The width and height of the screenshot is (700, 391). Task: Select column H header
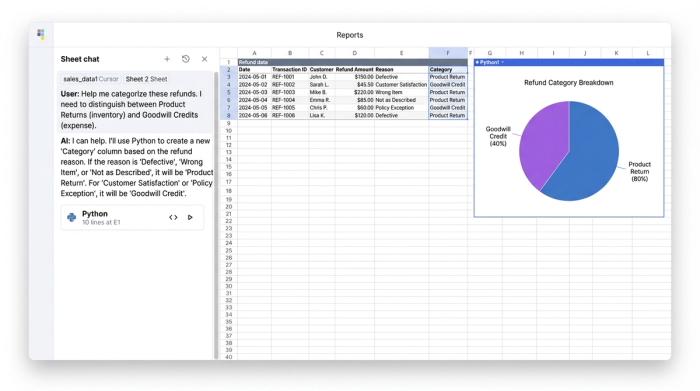tap(521, 53)
